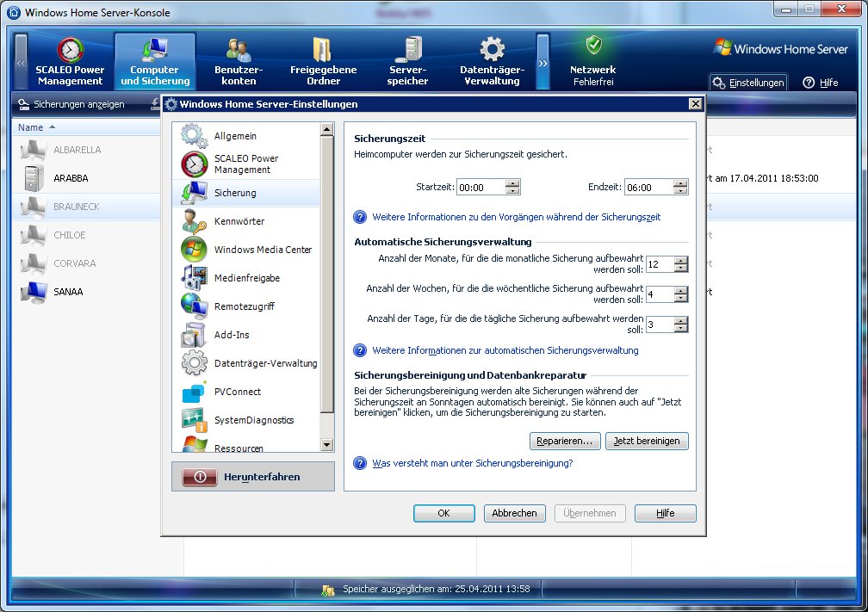
Task: Select Kennwörter user-key icon
Action: tap(195, 220)
